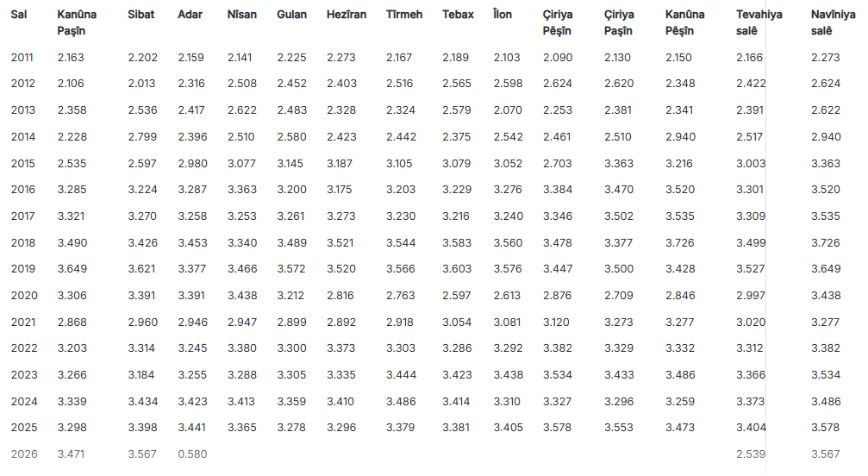Click the Hezîran column header

coord(347,15)
